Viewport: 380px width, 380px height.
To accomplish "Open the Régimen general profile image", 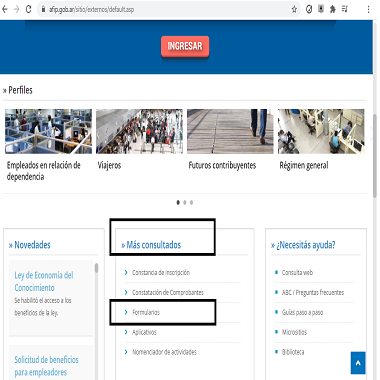I will (321, 131).
